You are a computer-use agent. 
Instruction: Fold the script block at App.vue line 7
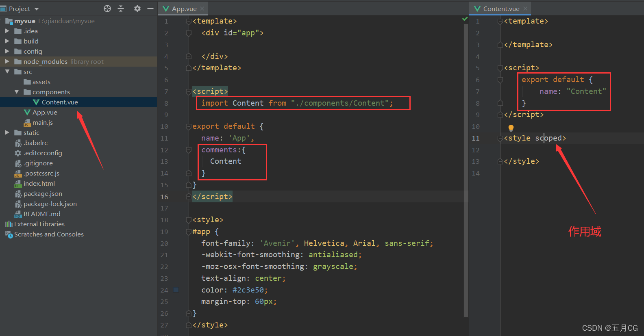tap(189, 91)
